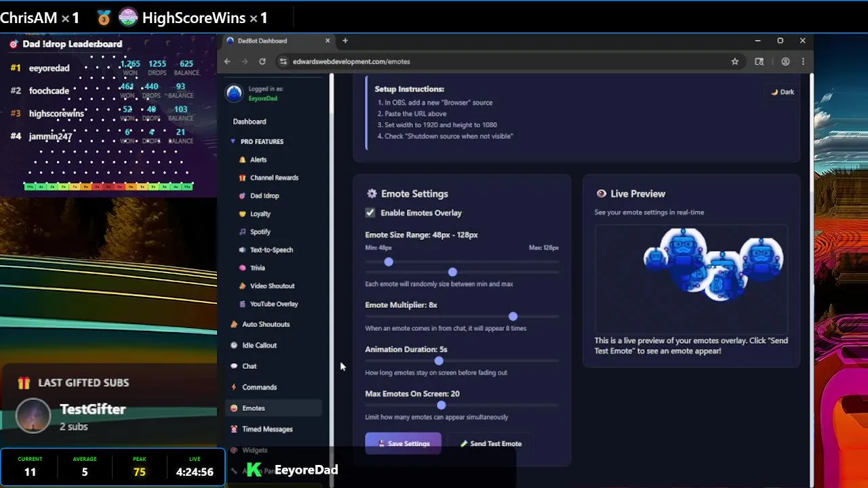The height and width of the screenshot is (488, 868).
Task: Click the Emotes face icon in sidebar
Action: tap(234, 408)
